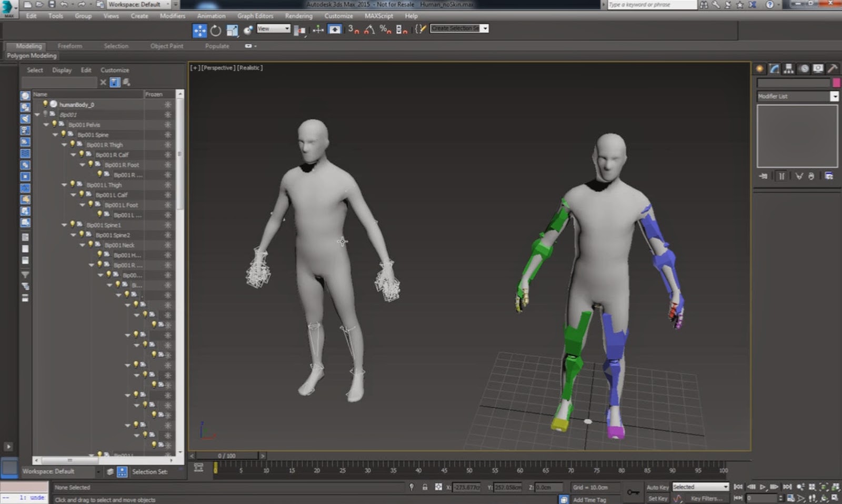Image resolution: width=842 pixels, height=504 pixels.
Task: Toggle 3D Snaps on the toolbar
Action: (353, 29)
